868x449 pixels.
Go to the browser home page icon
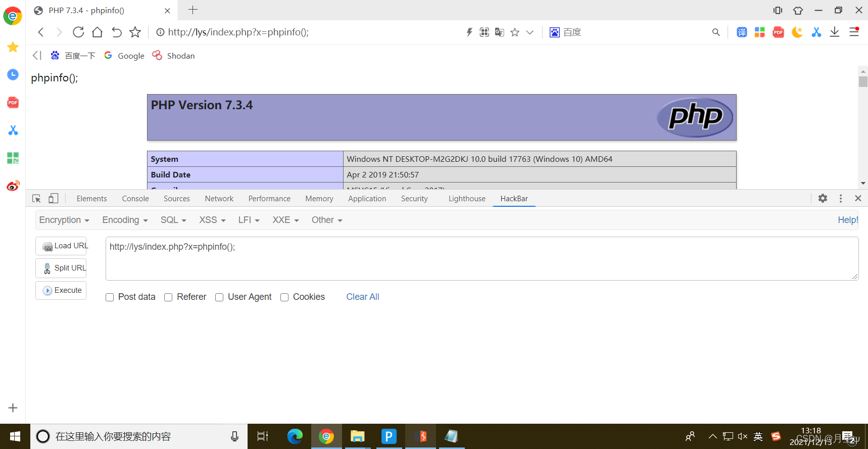pyautogui.click(x=97, y=32)
